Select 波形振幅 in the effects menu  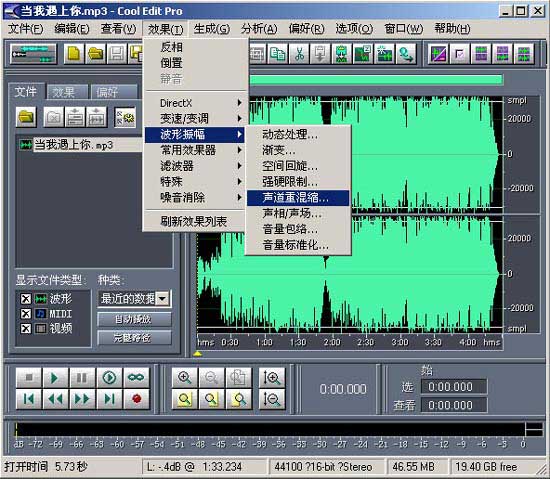tap(194, 134)
